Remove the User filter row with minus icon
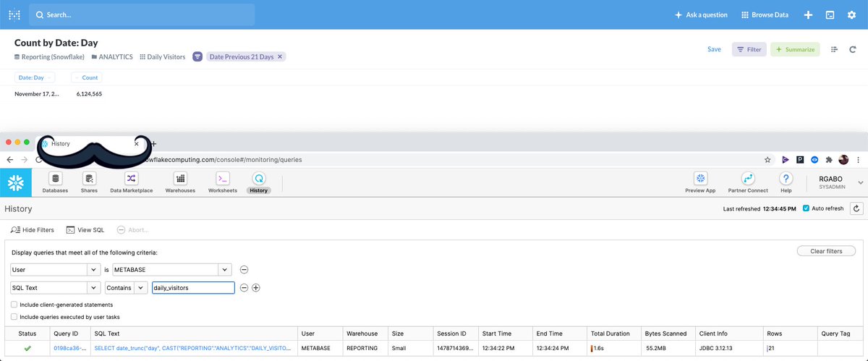 coord(244,269)
